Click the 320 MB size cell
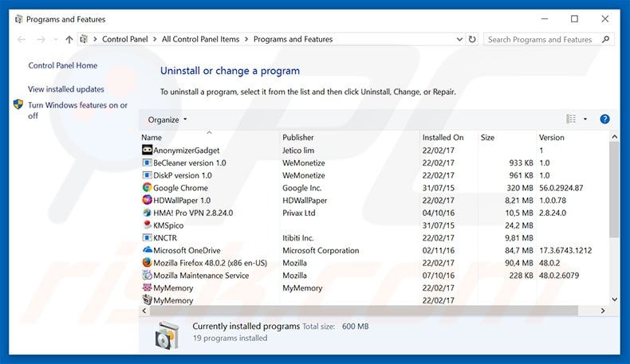Viewport: 630px width, 364px height. point(519,188)
